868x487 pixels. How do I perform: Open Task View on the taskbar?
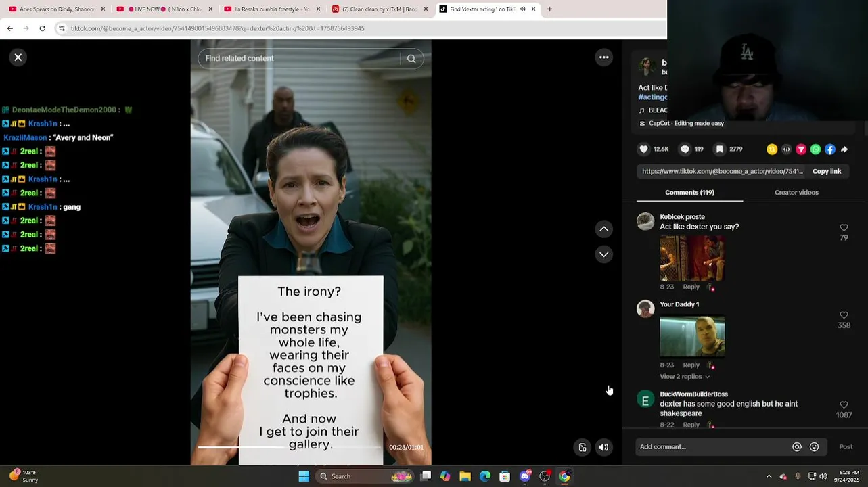click(x=426, y=476)
